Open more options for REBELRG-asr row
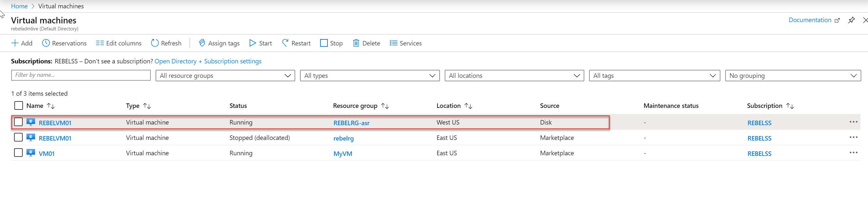The image size is (868, 202). (853, 122)
